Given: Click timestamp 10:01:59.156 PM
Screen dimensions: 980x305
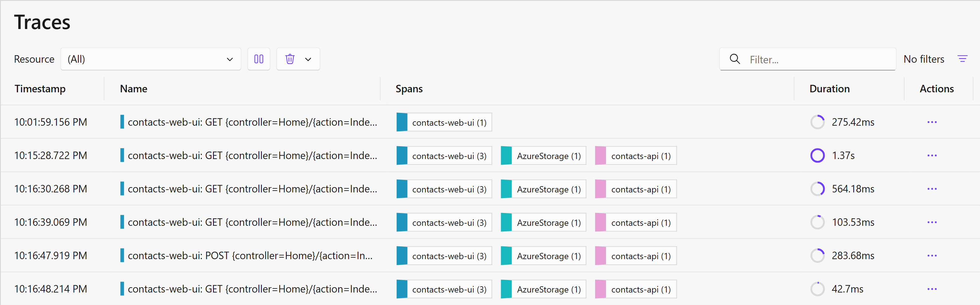Looking at the screenshot, I should [50, 122].
